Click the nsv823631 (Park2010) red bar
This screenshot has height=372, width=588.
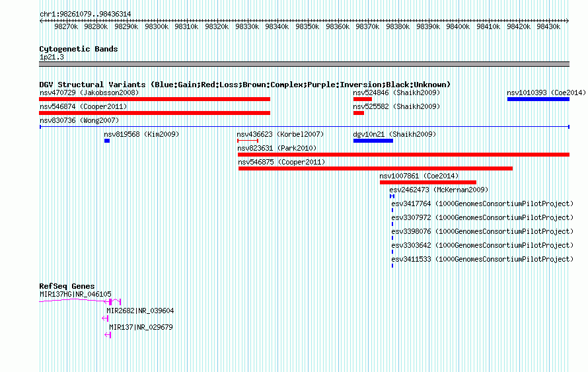point(404,155)
